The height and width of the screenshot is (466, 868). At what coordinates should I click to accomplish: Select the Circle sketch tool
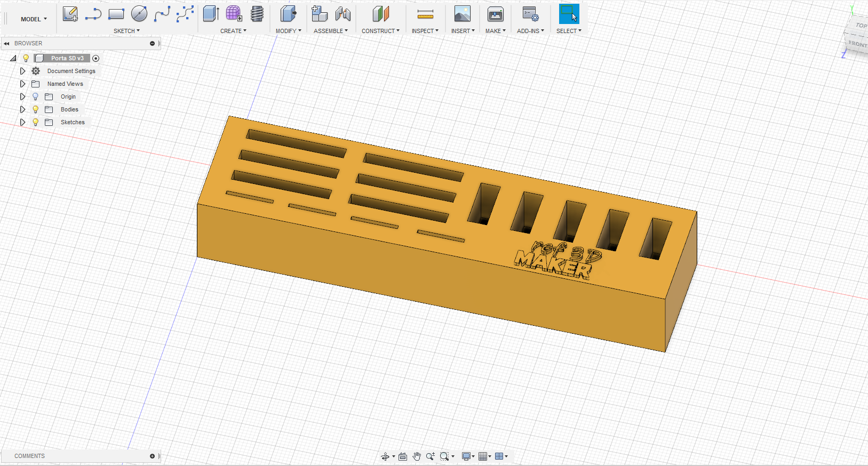tap(139, 14)
